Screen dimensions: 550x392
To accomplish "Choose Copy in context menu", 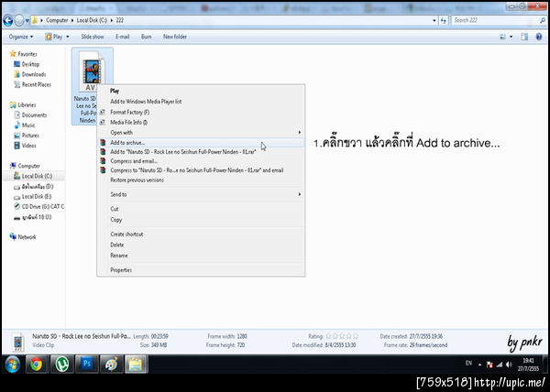I will click(201, 220).
